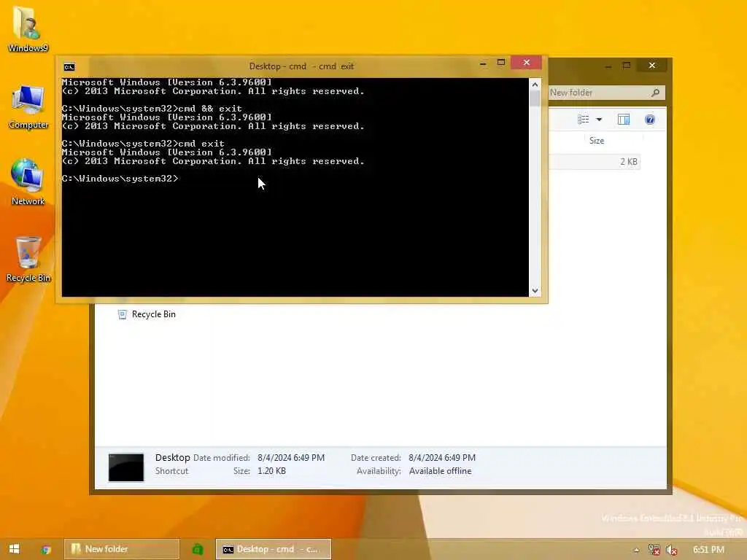Close the cmd window
747x560 pixels.
click(527, 63)
